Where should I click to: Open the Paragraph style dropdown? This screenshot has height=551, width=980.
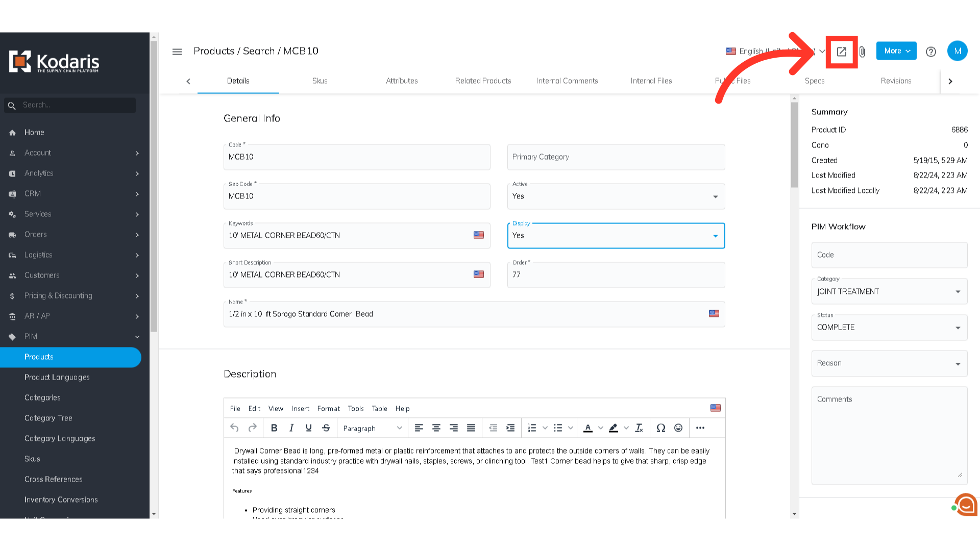coord(372,428)
